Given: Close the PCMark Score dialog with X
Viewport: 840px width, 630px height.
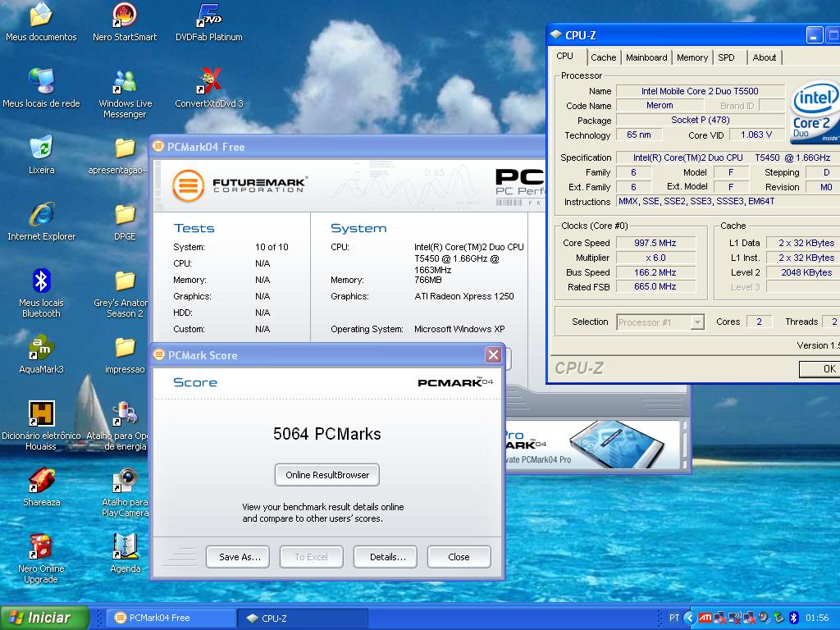Looking at the screenshot, I should [x=493, y=354].
